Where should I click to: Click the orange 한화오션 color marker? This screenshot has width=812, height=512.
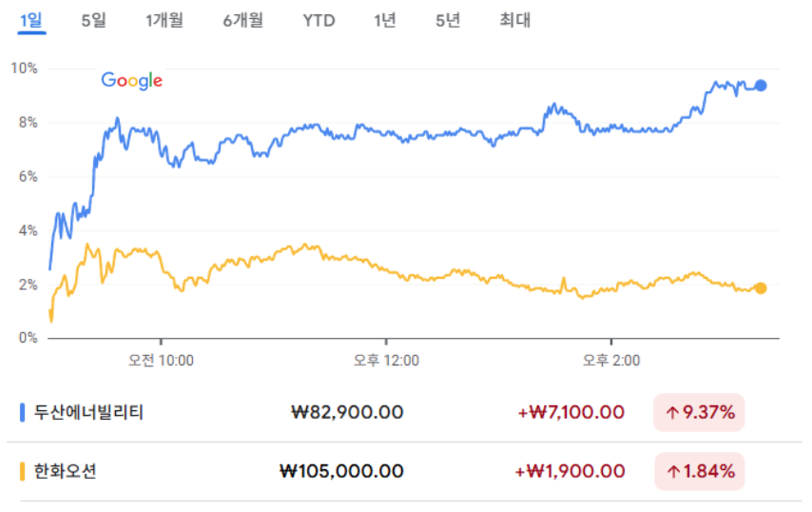[x=22, y=471]
